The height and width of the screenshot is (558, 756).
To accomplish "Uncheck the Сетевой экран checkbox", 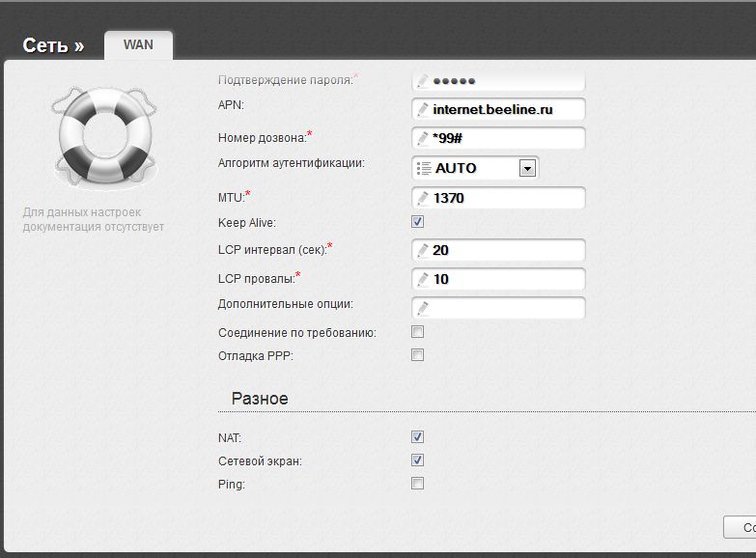I will [x=417, y=460].
